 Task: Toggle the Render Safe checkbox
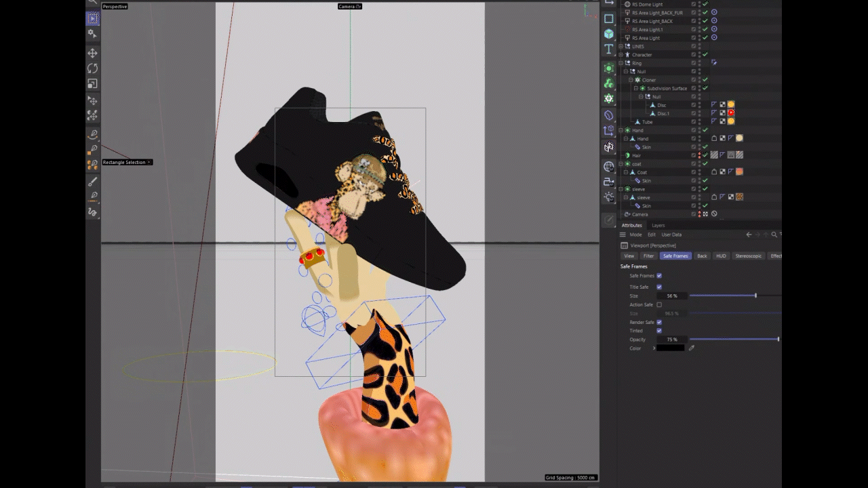[x=659, y=322]
